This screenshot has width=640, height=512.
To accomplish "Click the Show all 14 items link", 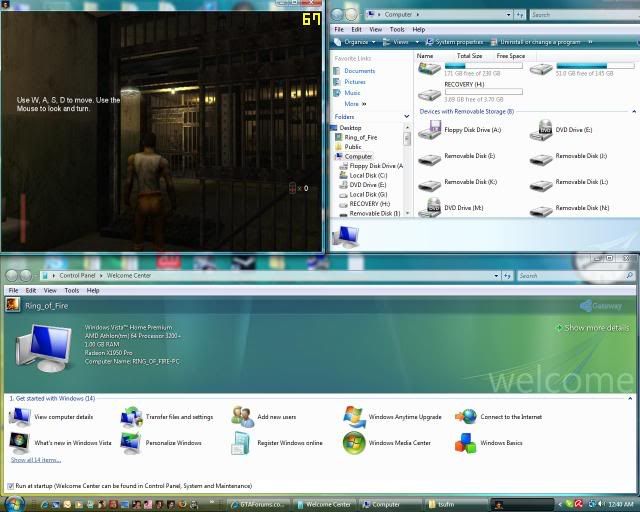I will (36, 460).
